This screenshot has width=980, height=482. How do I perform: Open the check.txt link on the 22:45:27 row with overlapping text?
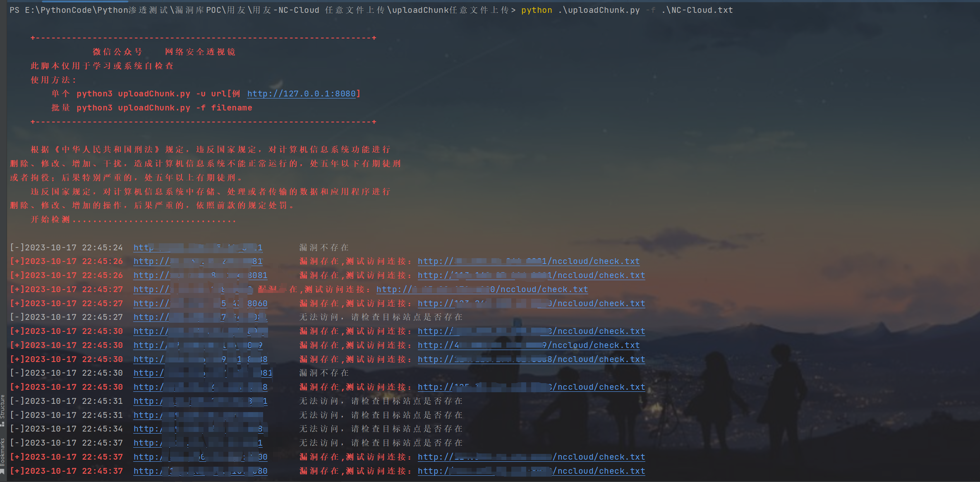click(x=482, y=289)
